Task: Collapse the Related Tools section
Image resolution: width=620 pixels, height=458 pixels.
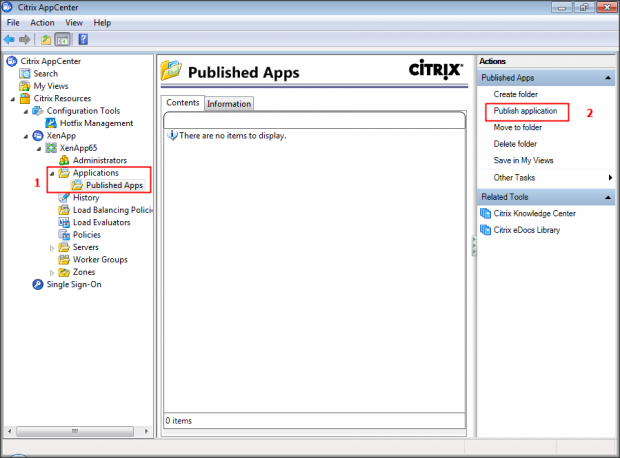Action: [608, 197]
